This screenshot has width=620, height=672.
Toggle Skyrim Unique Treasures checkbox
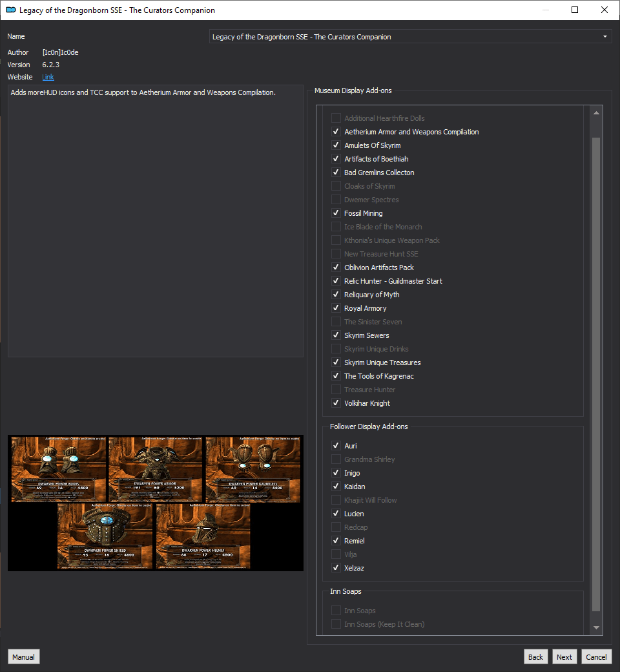coord(336,362)
